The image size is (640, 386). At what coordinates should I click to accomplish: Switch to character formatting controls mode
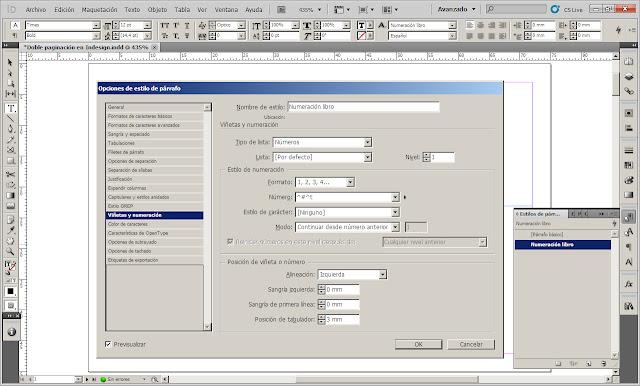15,25
